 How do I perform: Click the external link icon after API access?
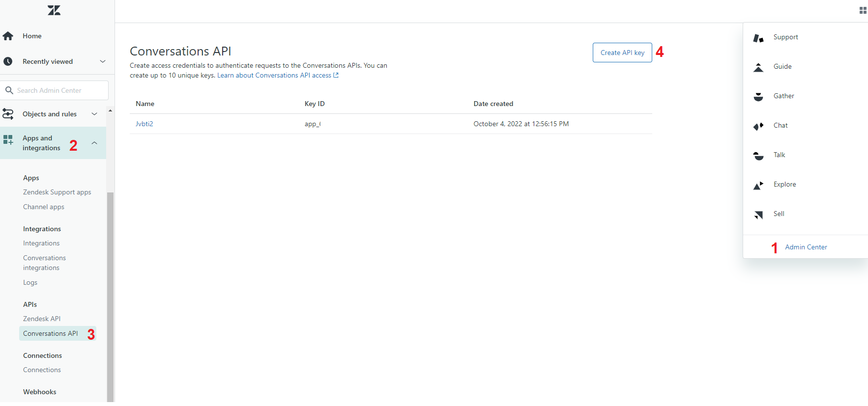[x=336, y=75]
